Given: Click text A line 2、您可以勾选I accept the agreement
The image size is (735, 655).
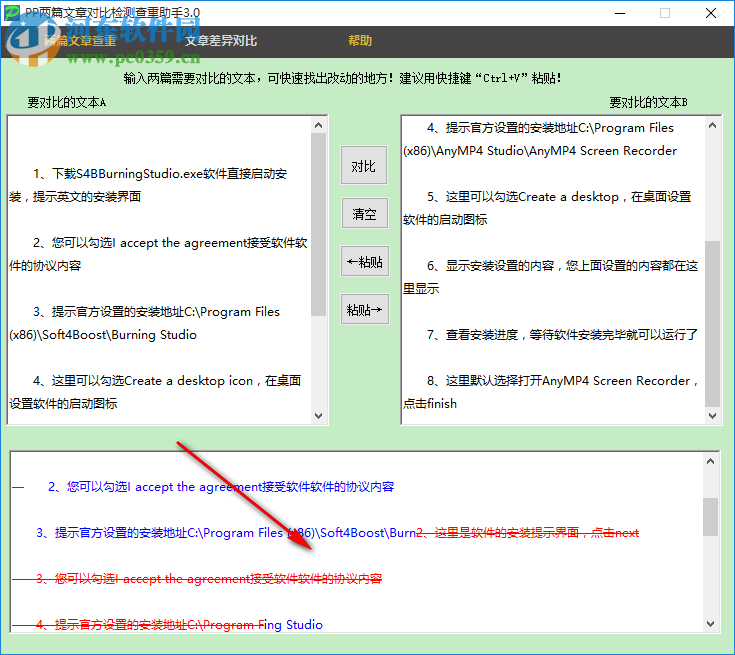Looking at the screenshot, I should [170, 243].
